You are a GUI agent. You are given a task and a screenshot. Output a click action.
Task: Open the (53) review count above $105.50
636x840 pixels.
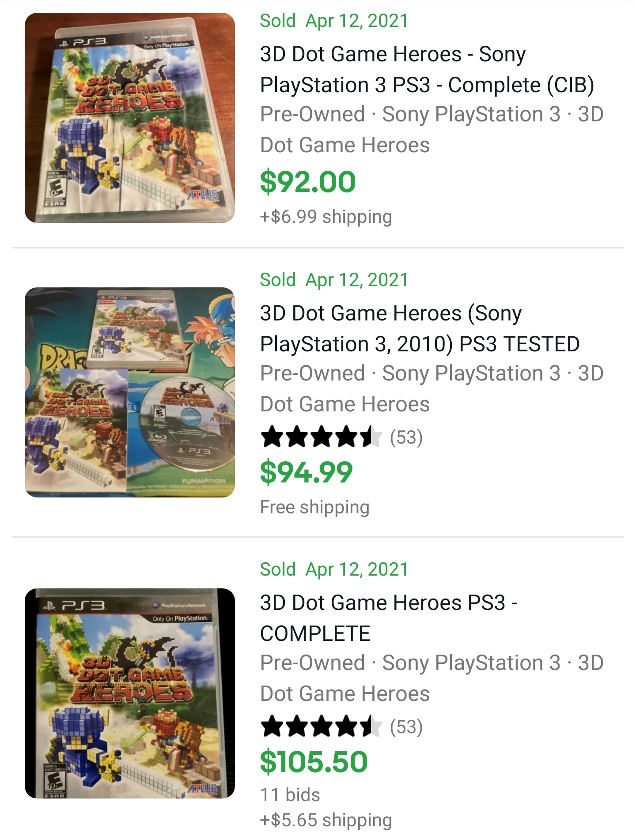click(406, 727)
